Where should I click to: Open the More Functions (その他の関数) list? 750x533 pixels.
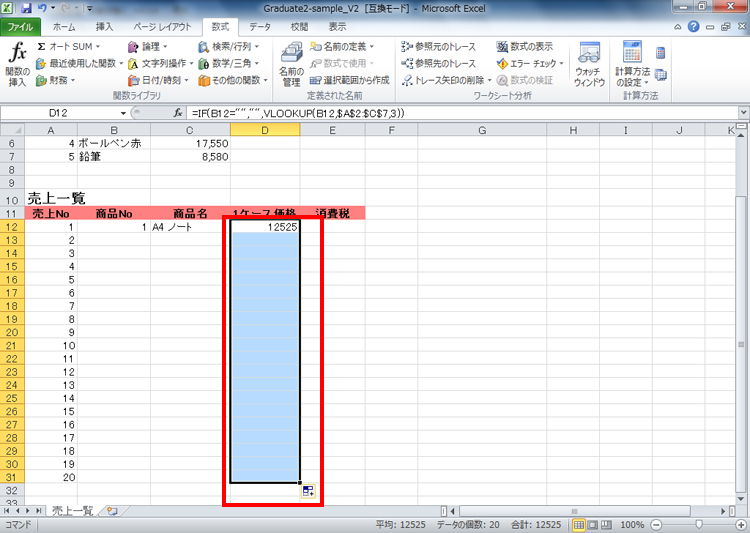tap(233, 80)
